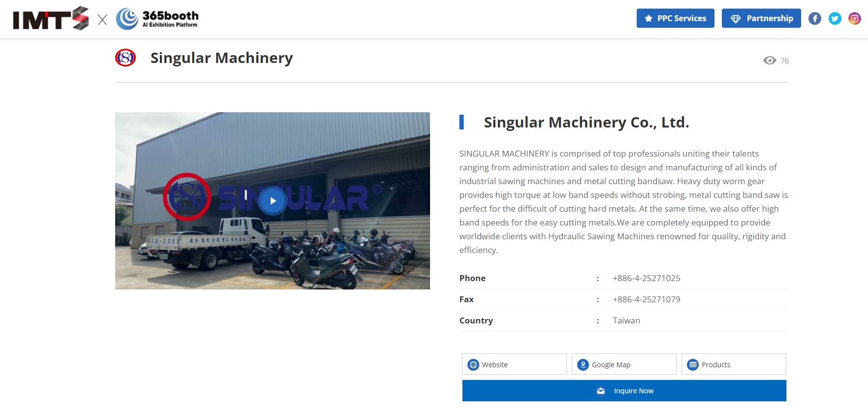The width and height of the screenshot is (868, 415).
Task: Click the Inquire Now button
Action: point(624,391)
